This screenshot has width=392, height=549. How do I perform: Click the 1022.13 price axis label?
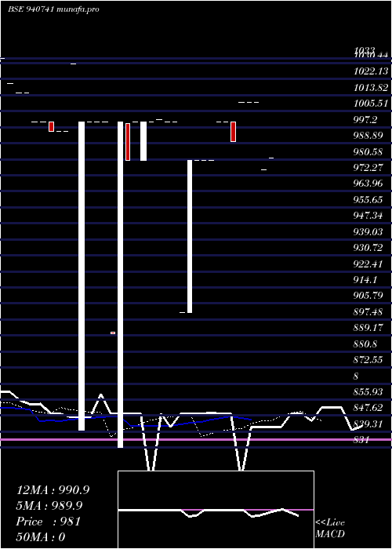(x=371, y=71)
